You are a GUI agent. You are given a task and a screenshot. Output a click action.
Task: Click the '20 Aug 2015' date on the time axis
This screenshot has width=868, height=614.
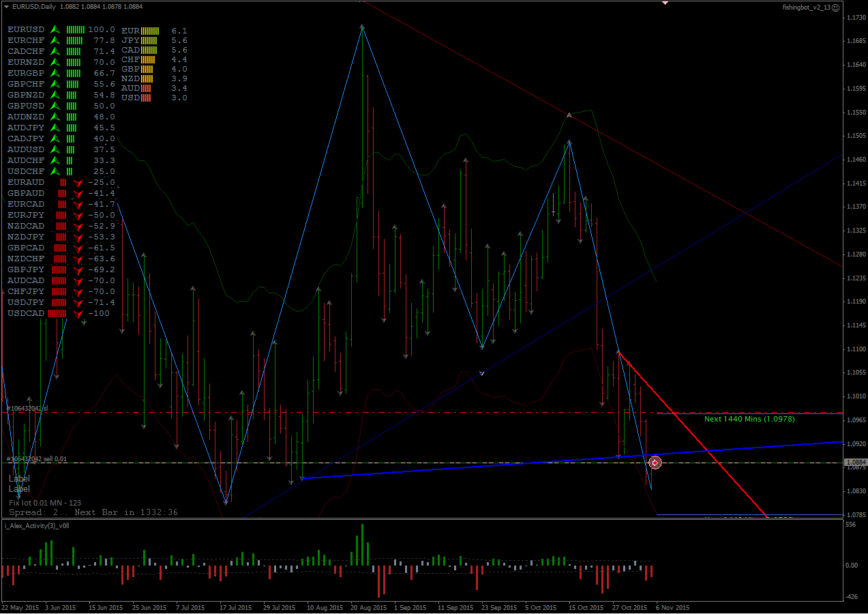368,607
